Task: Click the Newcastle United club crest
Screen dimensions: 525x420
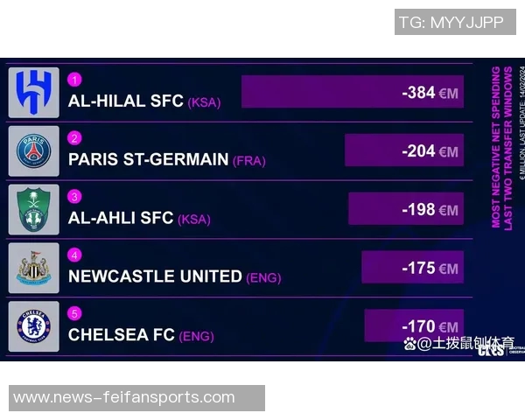Action: tap(34, 269)
